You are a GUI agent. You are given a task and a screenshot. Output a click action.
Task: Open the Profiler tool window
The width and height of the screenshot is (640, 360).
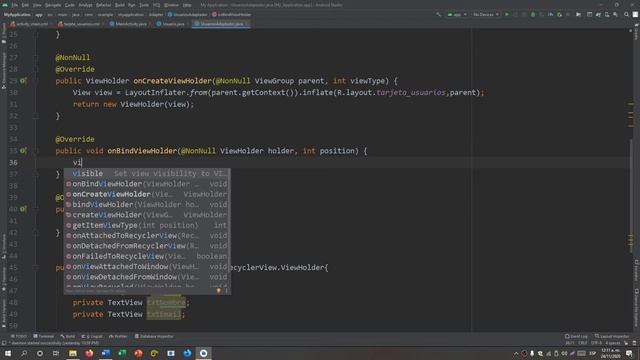(118, 336)
